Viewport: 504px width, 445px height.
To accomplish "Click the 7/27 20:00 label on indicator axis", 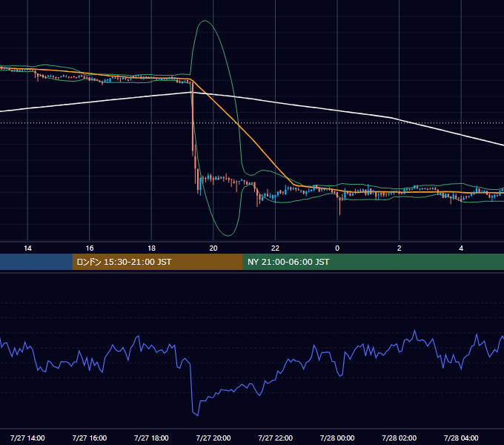I will [213, 438].
